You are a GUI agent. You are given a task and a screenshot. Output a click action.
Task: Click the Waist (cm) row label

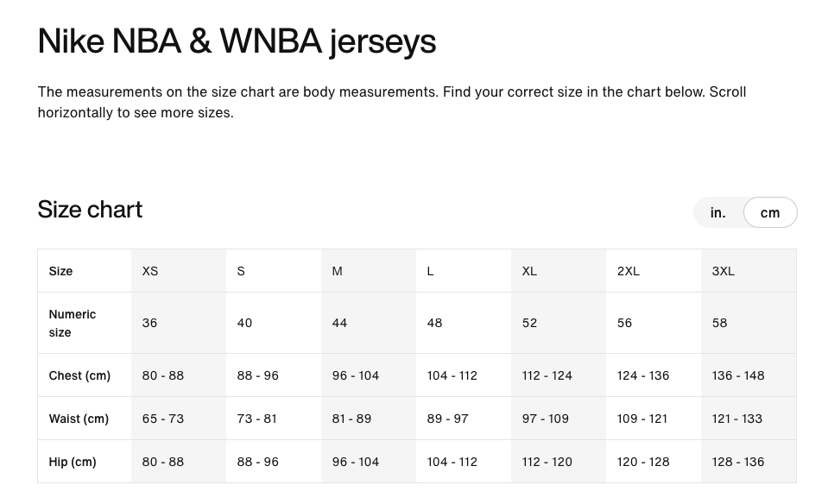pyautogui.click(x=79, y=419)
